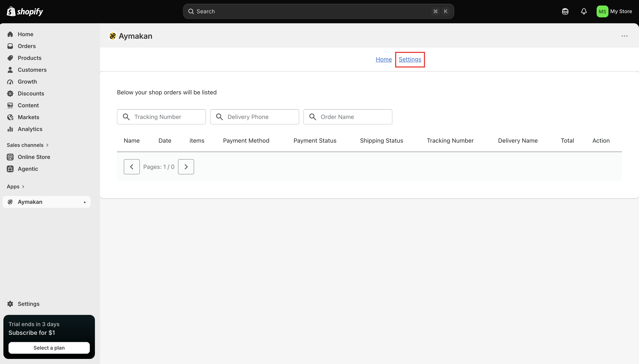The width and height of the screenshot is (639, 364).
Task: Click the pin dot beside Aymakan
Action: click(x=85, y=202)
